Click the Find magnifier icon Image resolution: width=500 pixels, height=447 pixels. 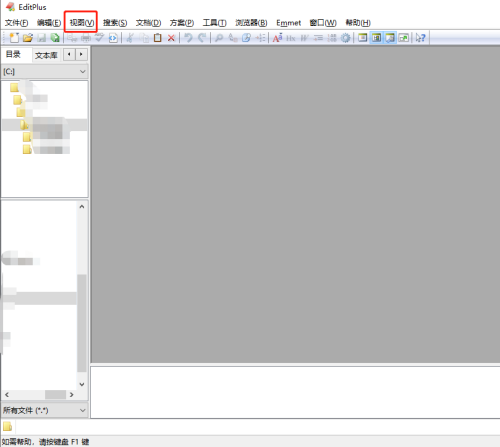(219, 38)
